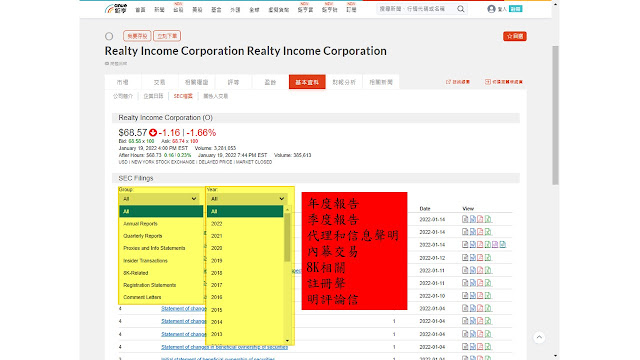Select the circle beside the stock title
This screenshot has height=360, width=640.
click(x=109, y=36)
